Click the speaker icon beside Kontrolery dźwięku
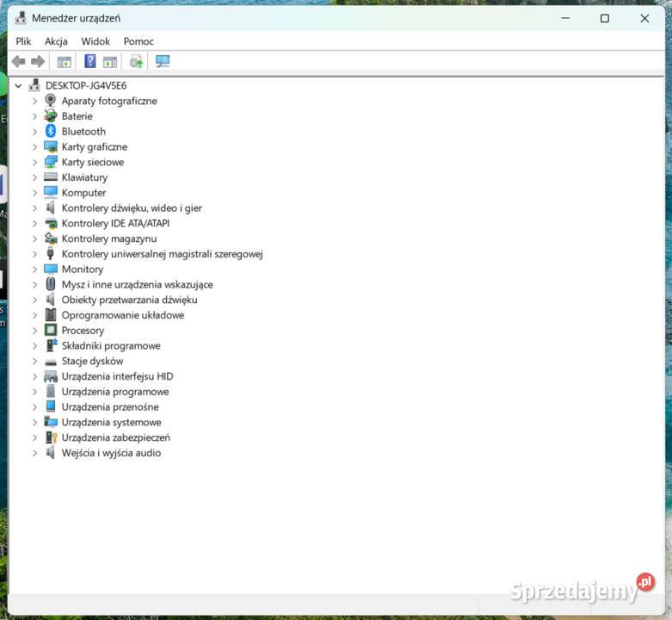672x620 pixels. (x=51, y=208)
